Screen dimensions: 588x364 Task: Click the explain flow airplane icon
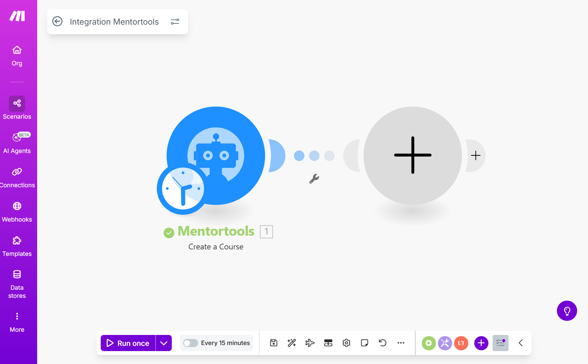tap(310, 343)
